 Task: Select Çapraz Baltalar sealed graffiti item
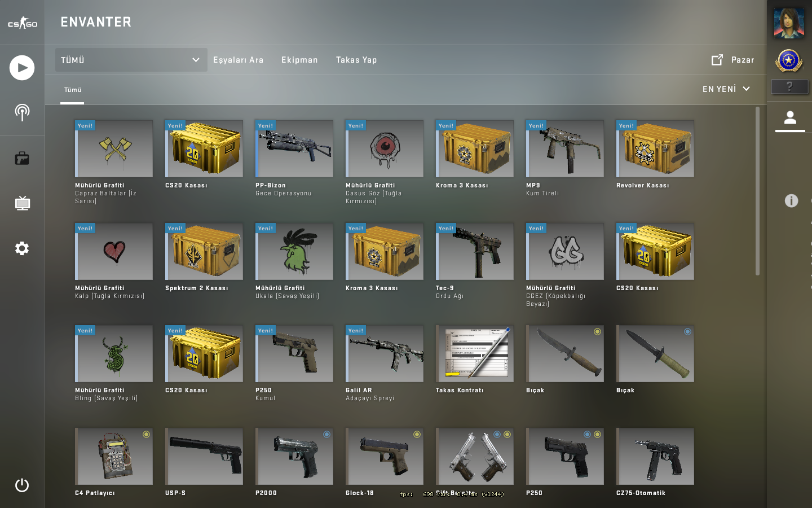[114, 148]
